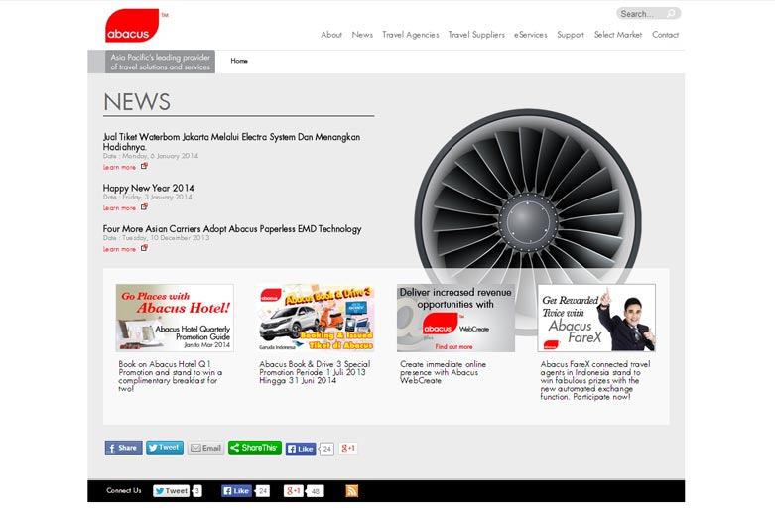The height and width of the screenshot is (532, 775).
Task: Click Create immediate online presence text
Action: [444, 372]
